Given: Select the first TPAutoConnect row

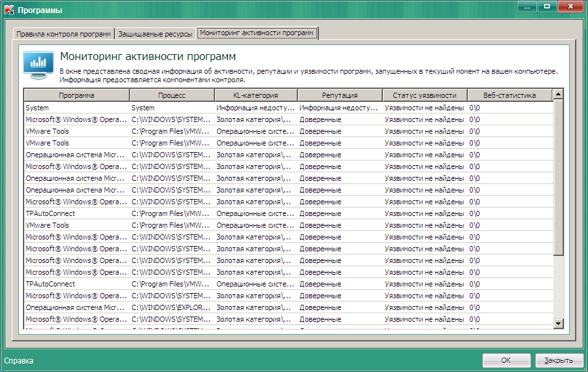Looking at the screenshot, I should [x=288, y=213].
